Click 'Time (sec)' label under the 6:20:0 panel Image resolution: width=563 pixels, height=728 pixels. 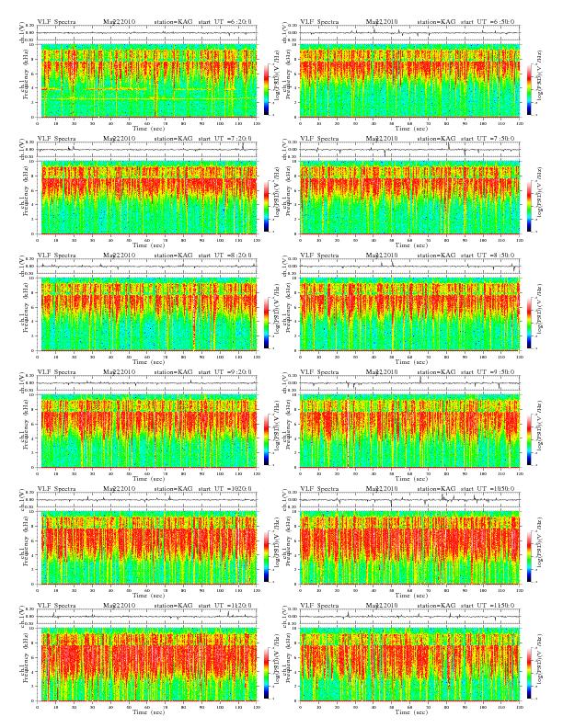pos(149,128)
